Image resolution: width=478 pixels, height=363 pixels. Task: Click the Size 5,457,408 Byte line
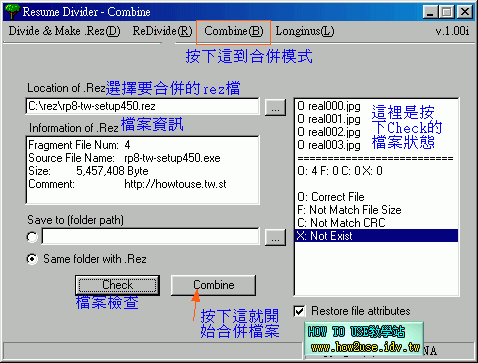88,171
